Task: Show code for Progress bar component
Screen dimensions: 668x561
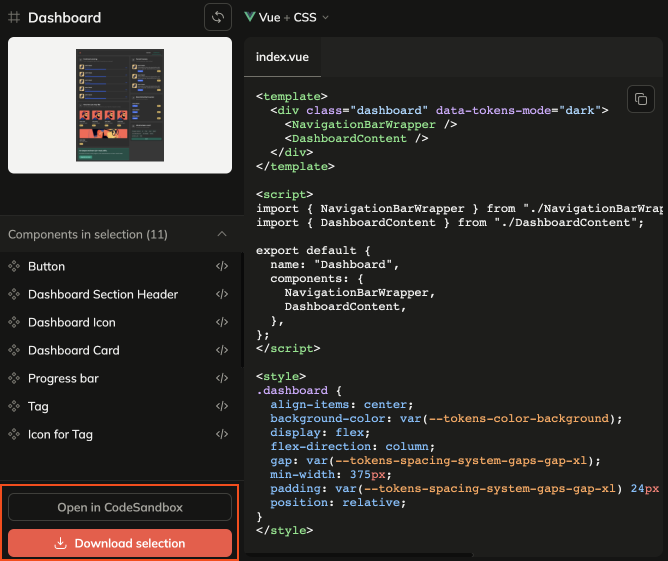Action: (222, 379)
